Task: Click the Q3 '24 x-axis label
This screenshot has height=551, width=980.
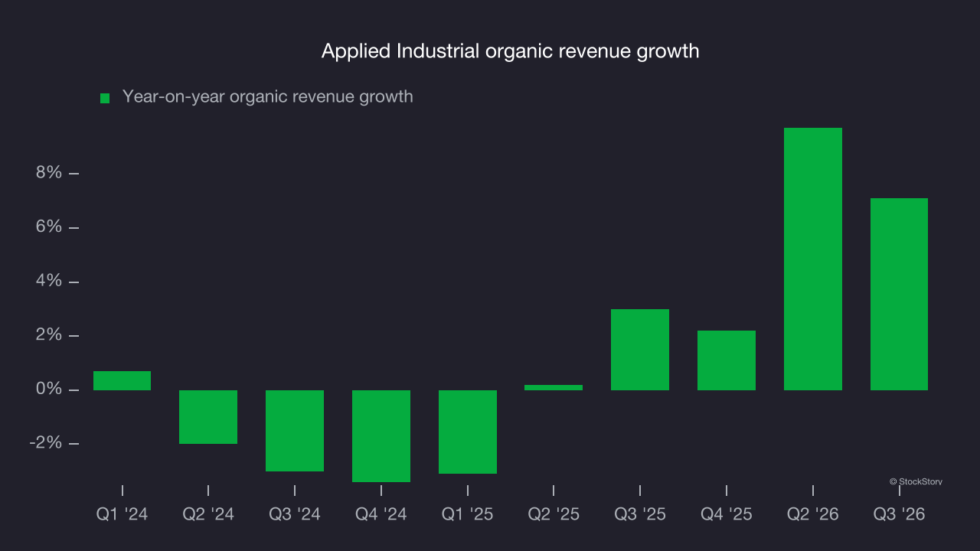Action: (x=295, y=514)
